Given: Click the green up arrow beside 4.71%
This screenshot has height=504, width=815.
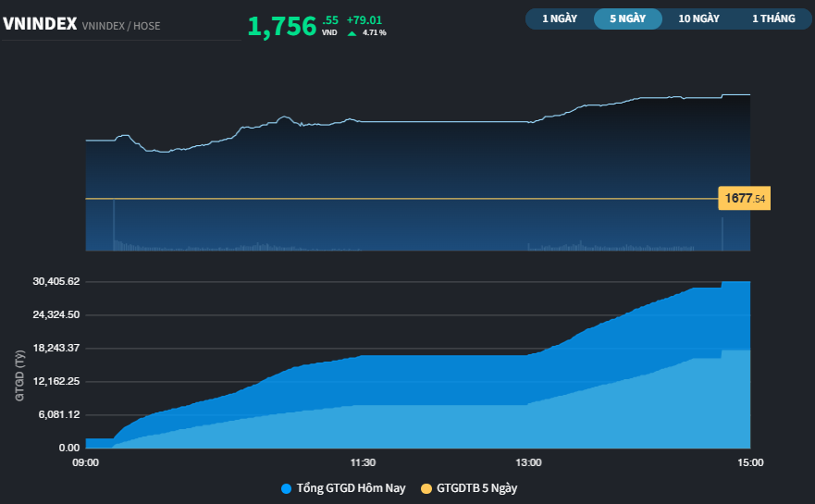Looking at the screenshot, I should click(352, 33).
